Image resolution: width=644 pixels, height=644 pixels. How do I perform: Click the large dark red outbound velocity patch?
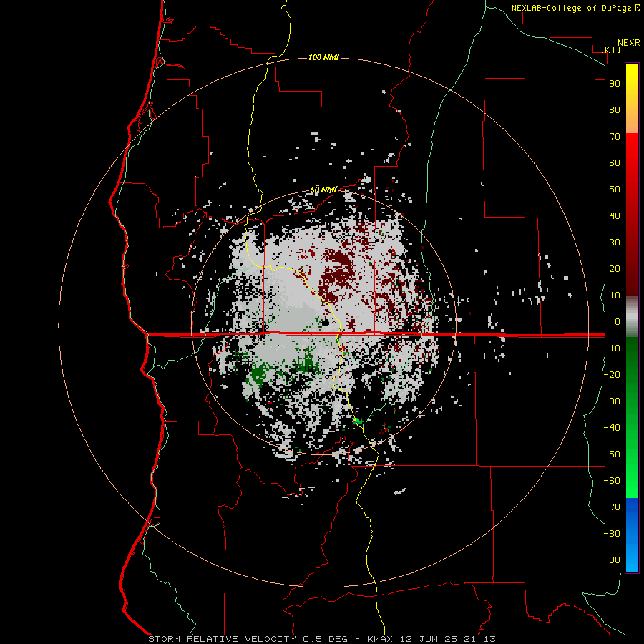[338, 273]
